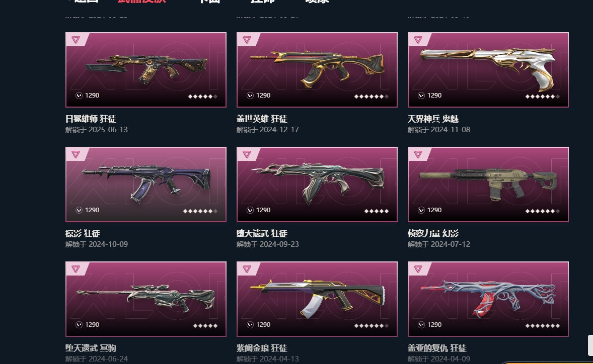Click the page scrollbar handle on right edge
This screenshot has width=593, height=364.
click(x=590, y=345)
